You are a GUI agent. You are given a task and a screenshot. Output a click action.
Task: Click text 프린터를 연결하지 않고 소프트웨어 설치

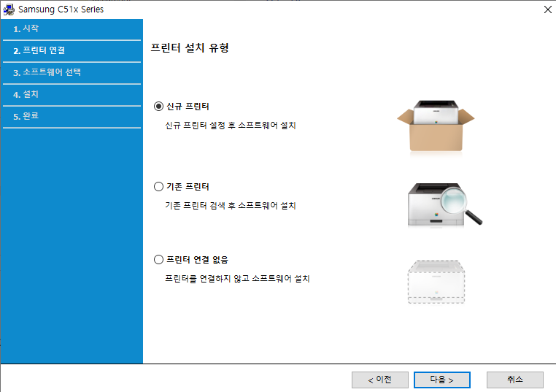tap(237, 279)
